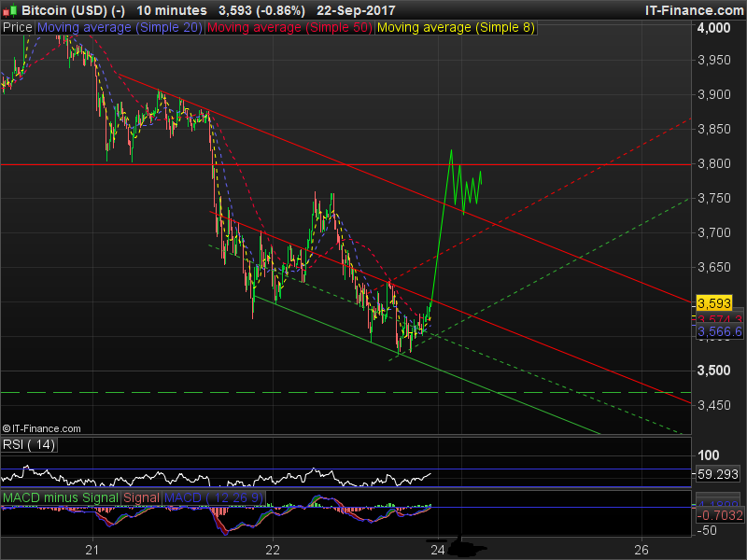Screen dimensions: 747x560
Task: Click the RSI axis label 100
Action: tap(708, 455)
